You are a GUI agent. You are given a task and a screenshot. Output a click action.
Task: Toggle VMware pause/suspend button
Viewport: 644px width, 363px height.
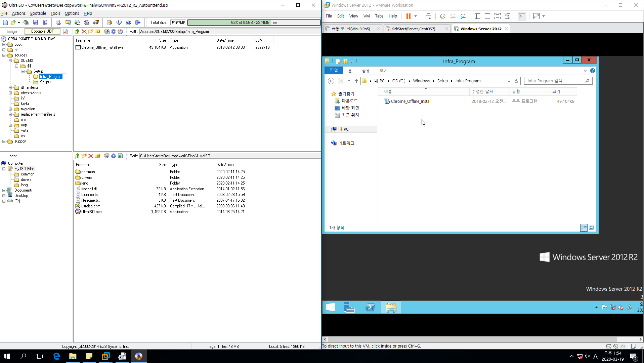coord(409,16)
